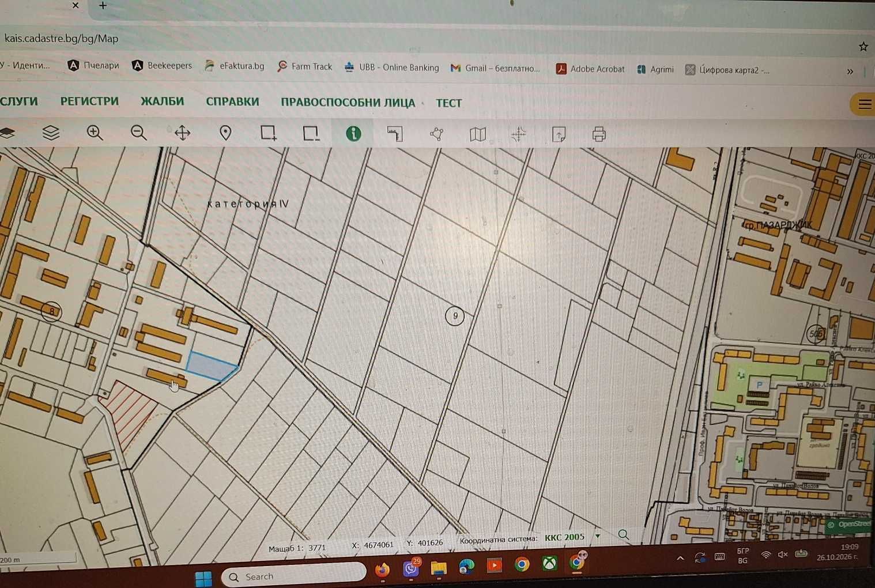875x588 pixels.
Task: Expand the bookmarks overflow chevron
Action: click(850, 71)
